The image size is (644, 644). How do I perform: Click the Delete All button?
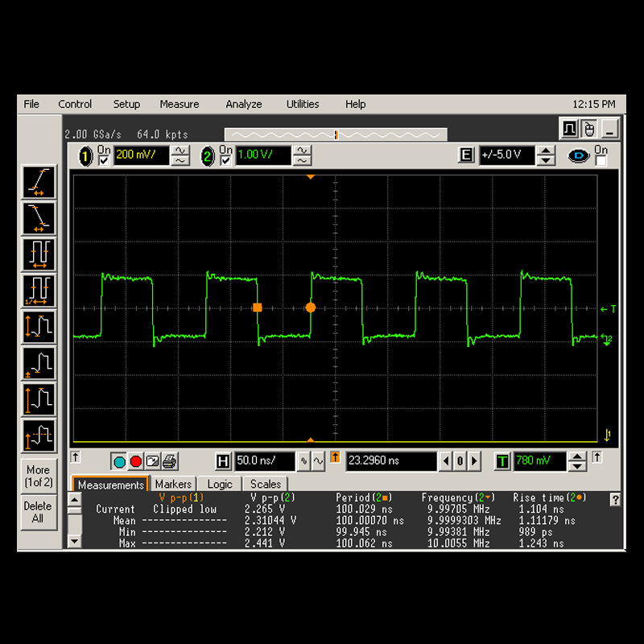click(x=38, y=512)
